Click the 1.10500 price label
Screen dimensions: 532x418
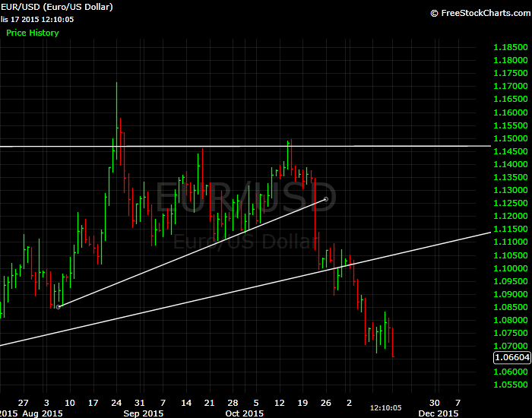511,255
